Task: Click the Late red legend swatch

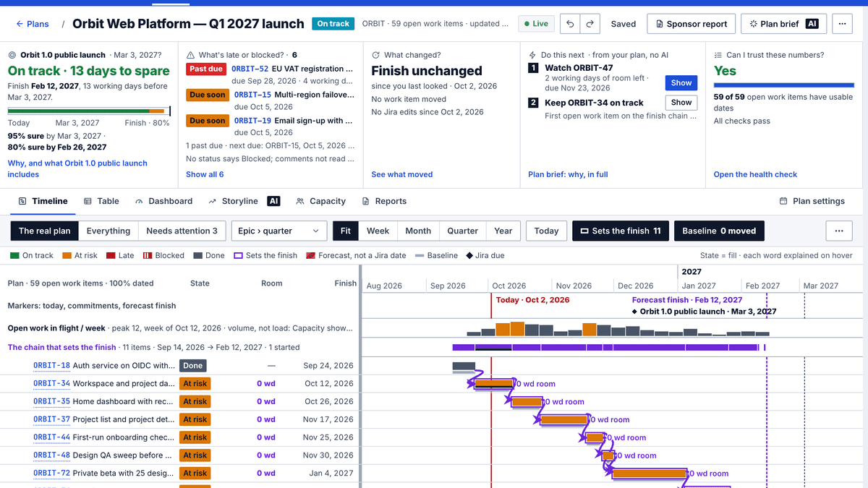Action: (111, 255)
